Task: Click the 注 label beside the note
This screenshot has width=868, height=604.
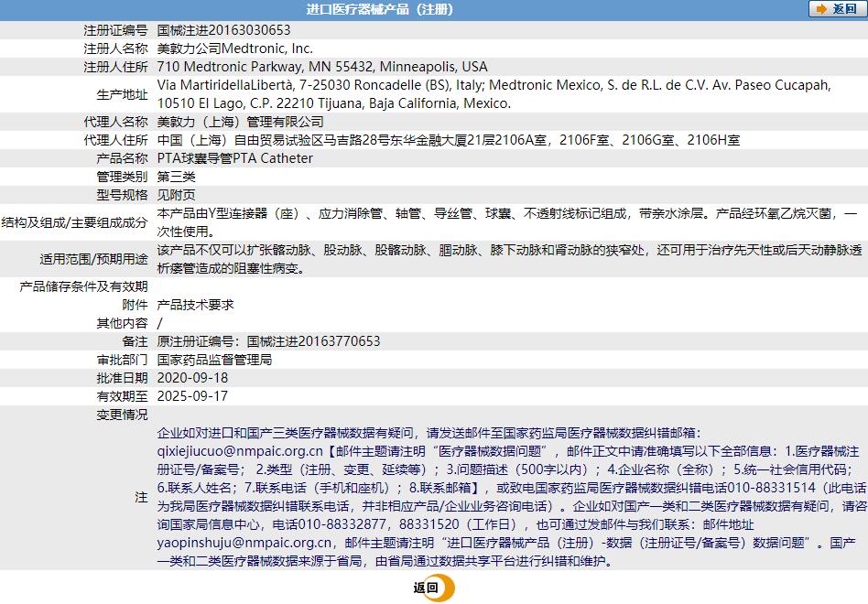Action: click(142, 497)
